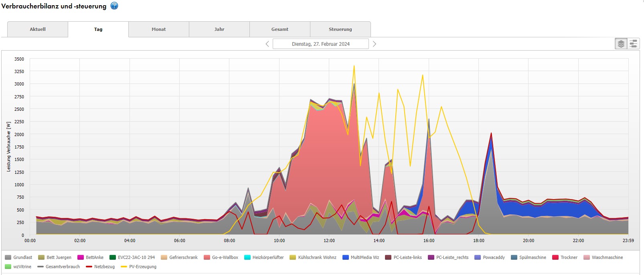Image resolution: width=644 pixels, height=275 pixels.
Task: Open the Aktuell tab
Action: [x=38, y=29]
